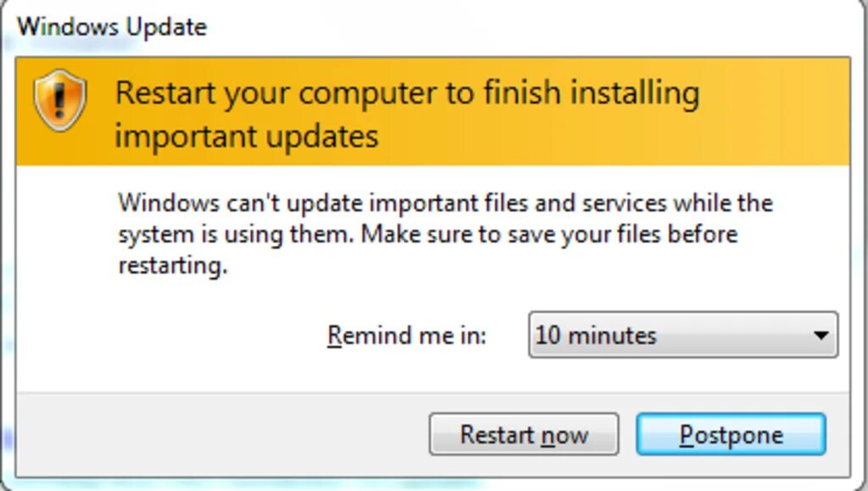Click the black dropdown arrow of the reminder box

tap(821, 335)
